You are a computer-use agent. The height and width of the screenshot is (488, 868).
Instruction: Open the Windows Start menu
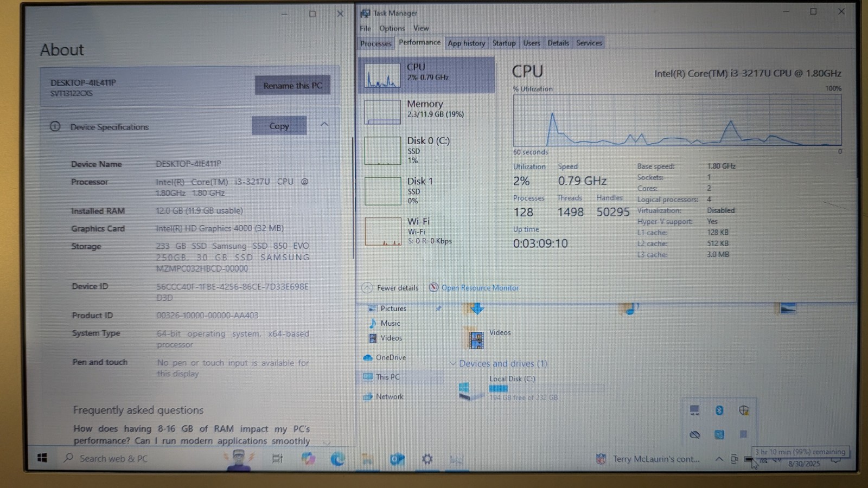[x=42, y=458]
